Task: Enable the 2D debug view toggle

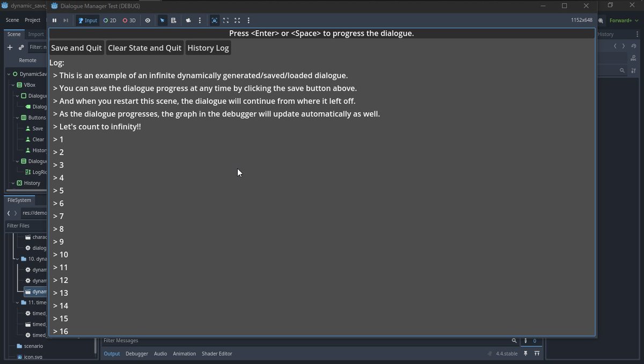Action: pos(109,20)
